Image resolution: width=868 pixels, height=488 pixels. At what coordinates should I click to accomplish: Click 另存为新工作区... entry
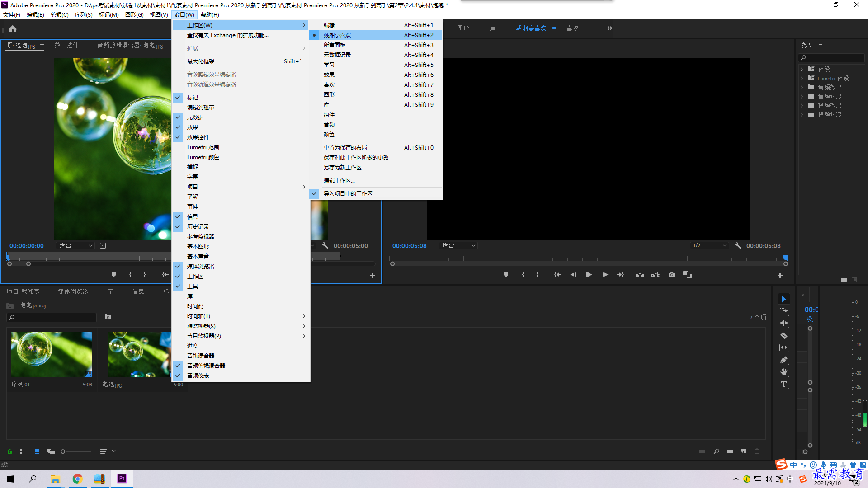375,167
